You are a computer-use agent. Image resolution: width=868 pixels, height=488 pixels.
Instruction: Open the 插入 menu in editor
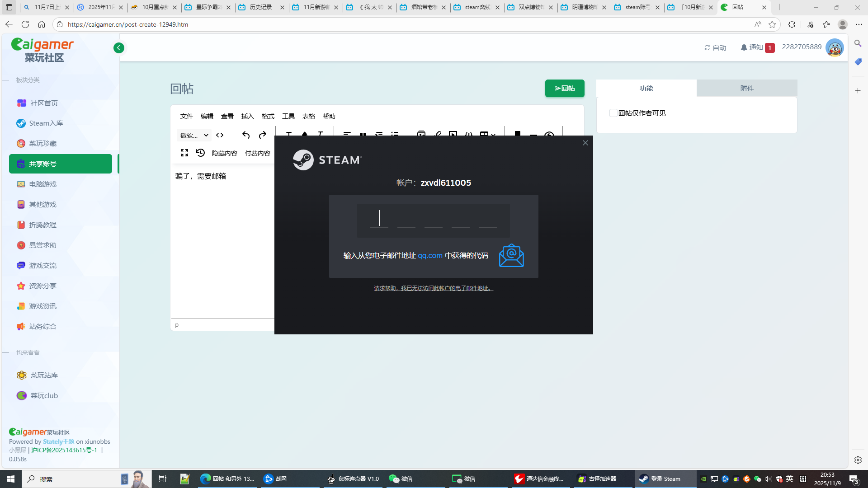(247, 116)
